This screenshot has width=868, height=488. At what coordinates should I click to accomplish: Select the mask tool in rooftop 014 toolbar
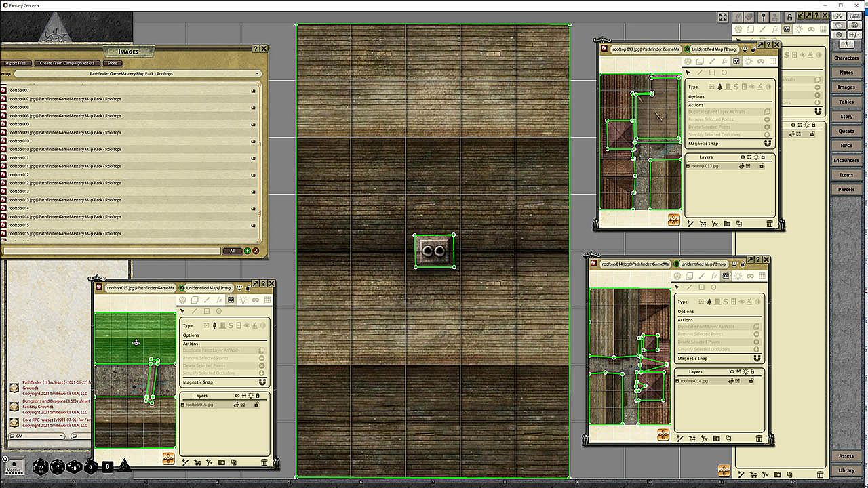click(x=750, y=276)
